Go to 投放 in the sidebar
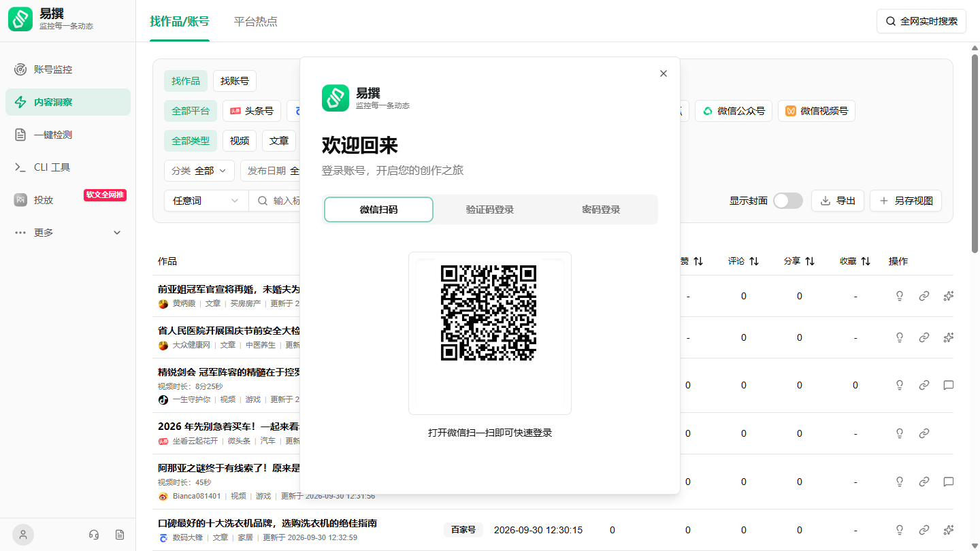Viewport: 980px width, 551px height. tap(68, 200)
